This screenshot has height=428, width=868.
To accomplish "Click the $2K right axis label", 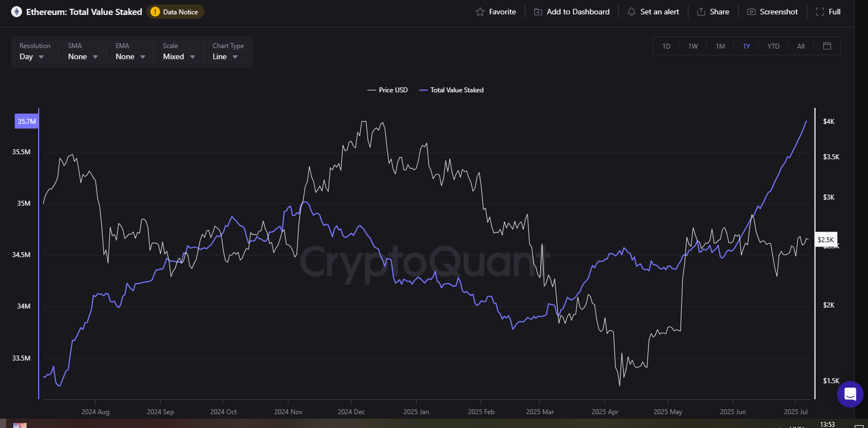I will click(829, 305).
